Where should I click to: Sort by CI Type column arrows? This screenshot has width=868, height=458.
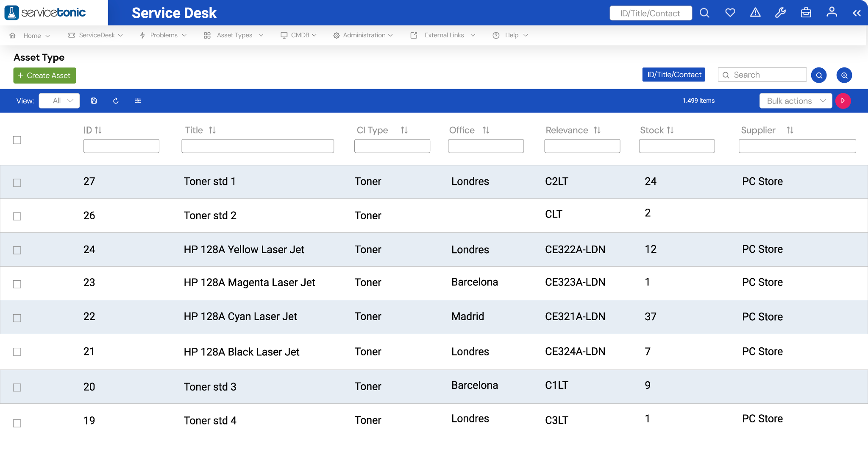pos(404,130)
